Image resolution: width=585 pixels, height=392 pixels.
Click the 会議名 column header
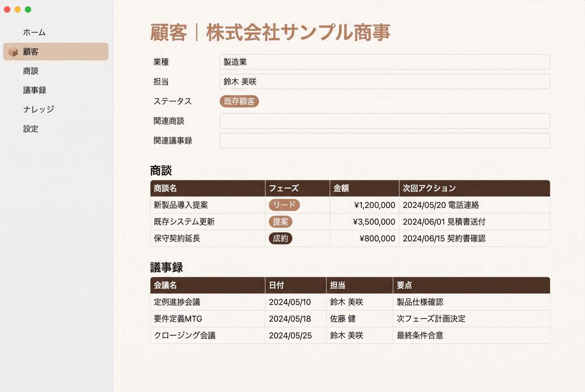[208, 285]
